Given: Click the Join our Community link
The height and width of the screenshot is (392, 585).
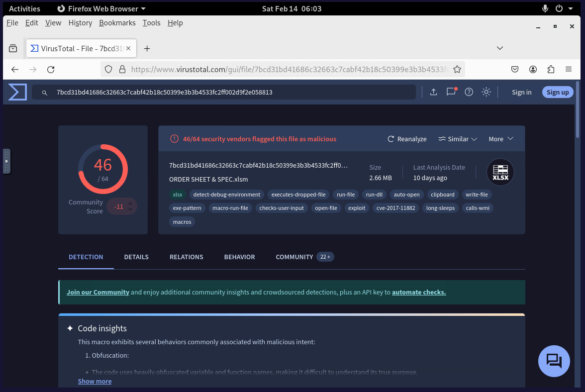Looking at the screenshot, I should [98, 292].
